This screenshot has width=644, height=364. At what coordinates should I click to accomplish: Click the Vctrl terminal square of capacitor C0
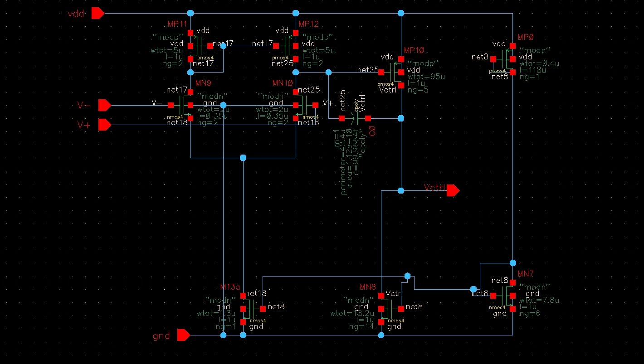(368, 118)
